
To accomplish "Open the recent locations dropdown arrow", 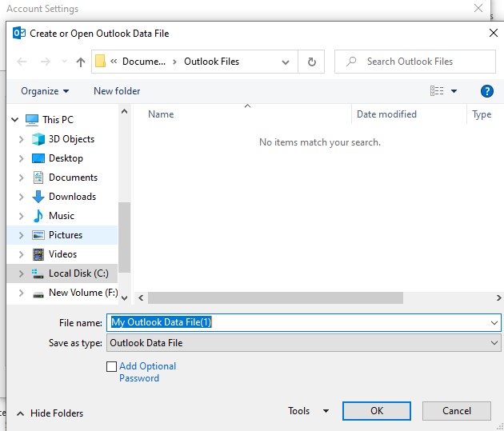I will point(64,62).
